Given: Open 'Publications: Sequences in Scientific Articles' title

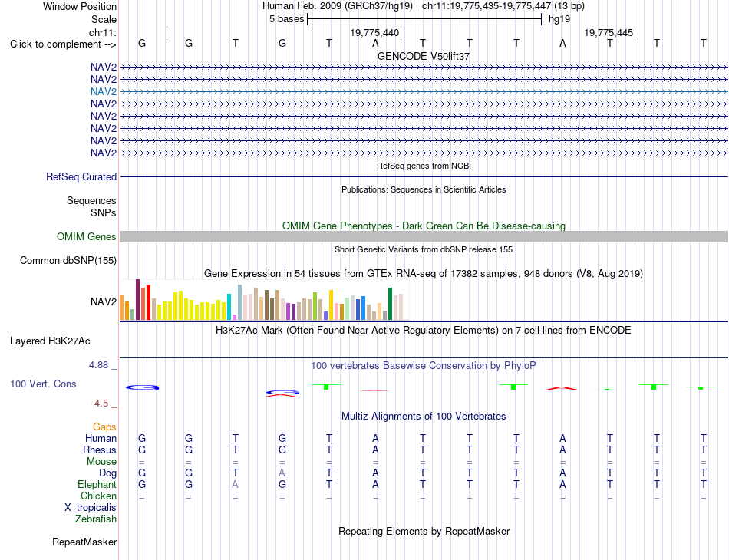Looking at the screenshot, I should point(424,189).
